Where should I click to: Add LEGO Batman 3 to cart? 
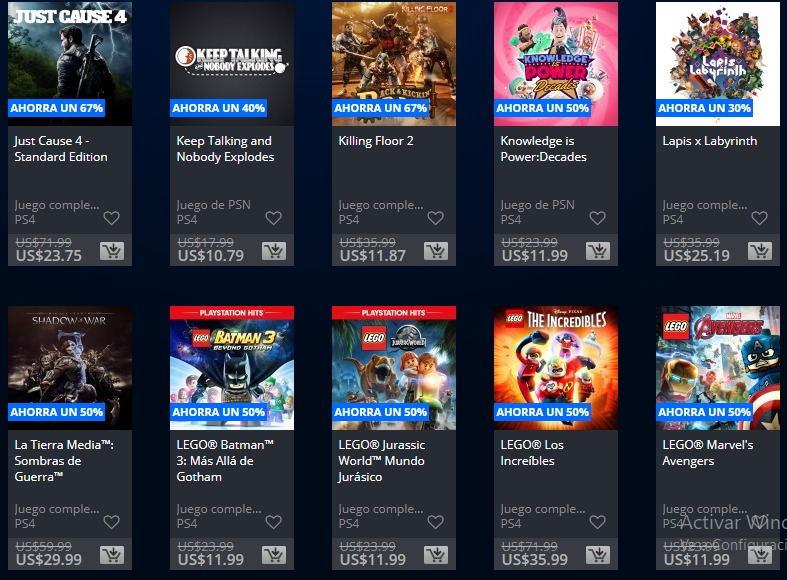pyautogui.click(x=274, y=554)
